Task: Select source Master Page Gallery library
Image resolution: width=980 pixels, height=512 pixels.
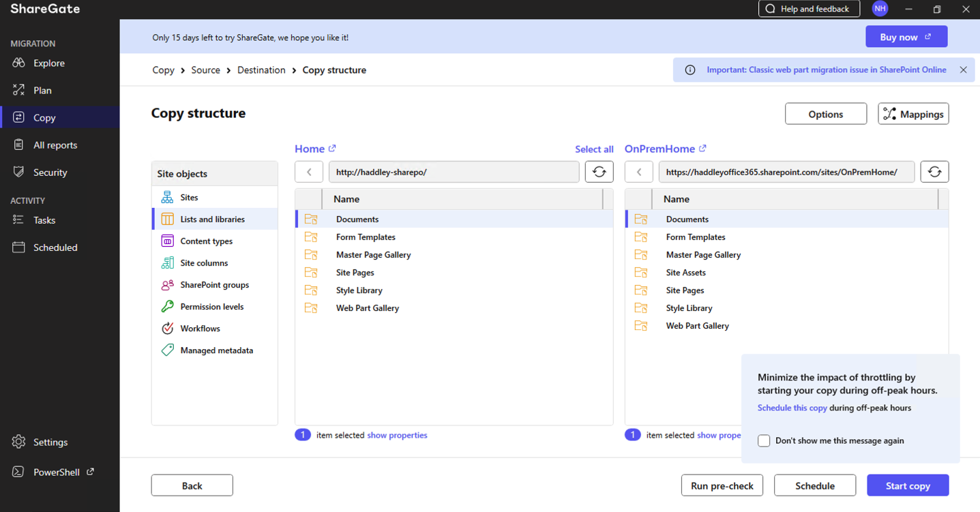Action: tap(454, 254)
